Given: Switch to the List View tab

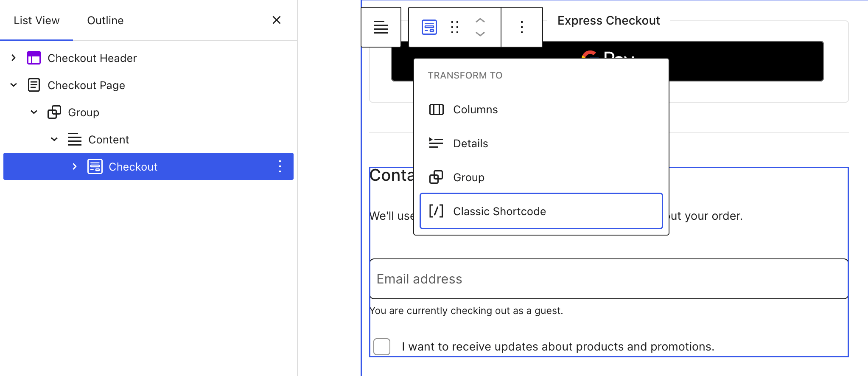Looking at the screenshot, I should 36,20.
